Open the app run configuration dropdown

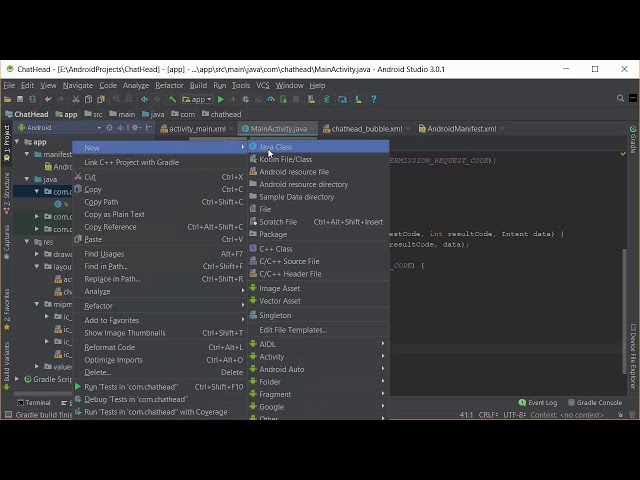point(197,99)
